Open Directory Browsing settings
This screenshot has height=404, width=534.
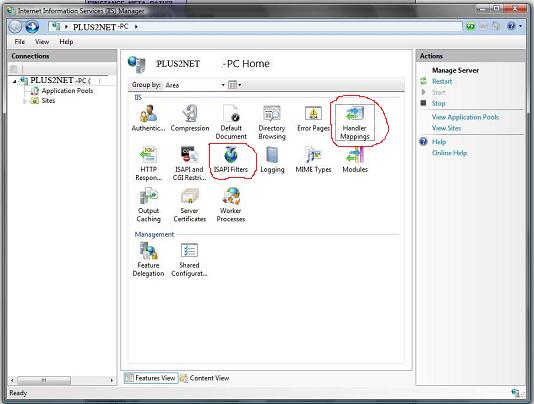pyautogui.click(x=272, y=122)
